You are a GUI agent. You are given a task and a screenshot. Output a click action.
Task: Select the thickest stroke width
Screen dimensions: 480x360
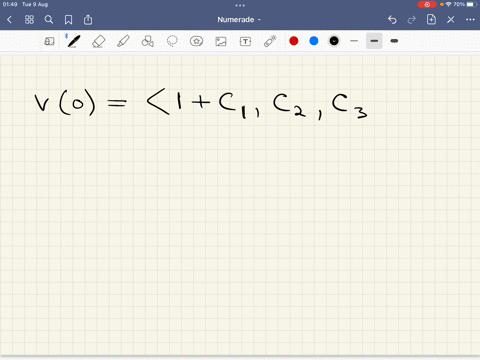(394, 41)
